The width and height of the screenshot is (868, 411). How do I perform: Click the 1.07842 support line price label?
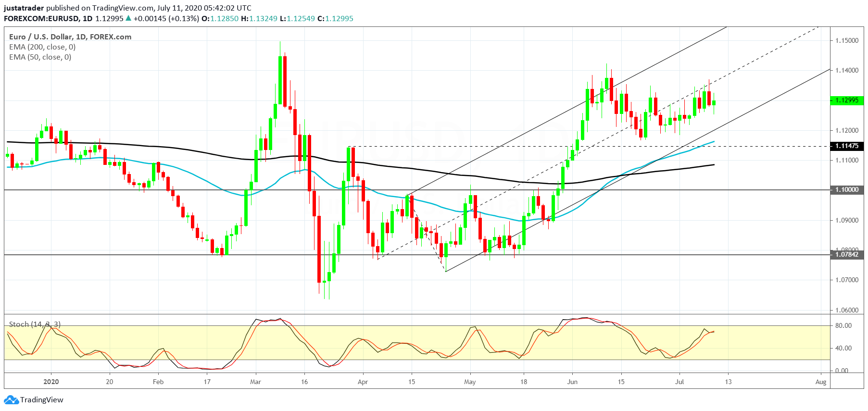point(847,254)
